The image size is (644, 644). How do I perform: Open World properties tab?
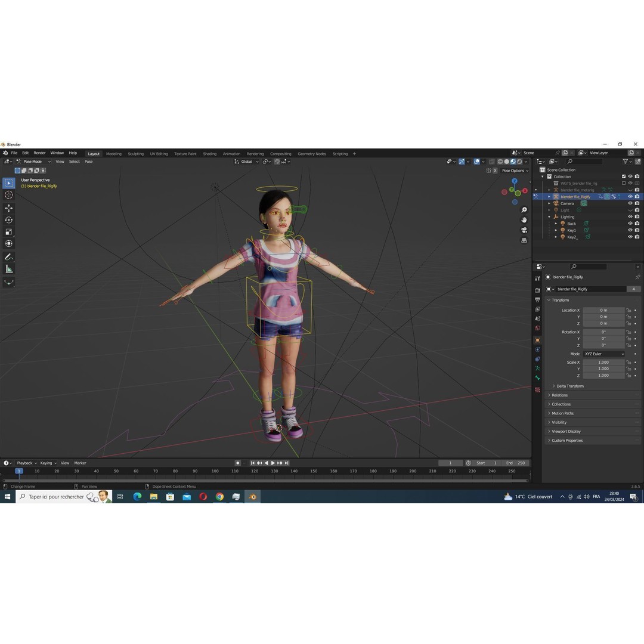pos(537,328)
